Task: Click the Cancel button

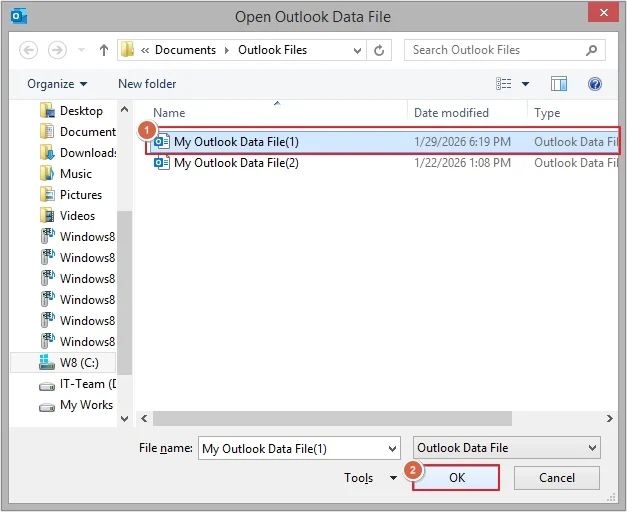Action: click(557, 478)
